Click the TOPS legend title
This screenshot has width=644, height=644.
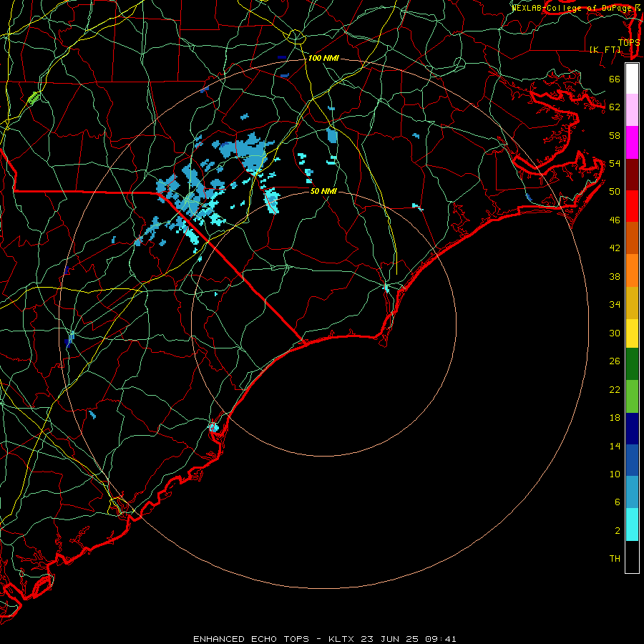tap(629, 43)
